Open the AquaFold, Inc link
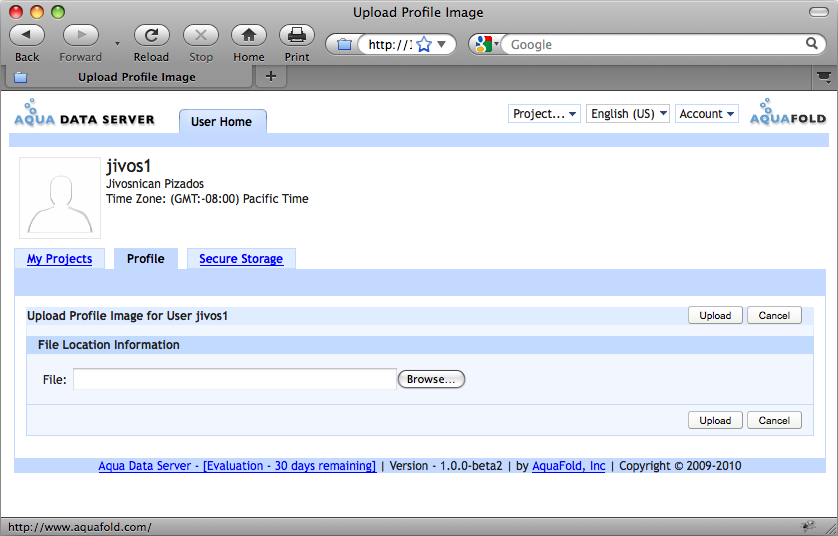Image resolution: width=838 pixels, height=536 pixels. (x=569, y=465)
